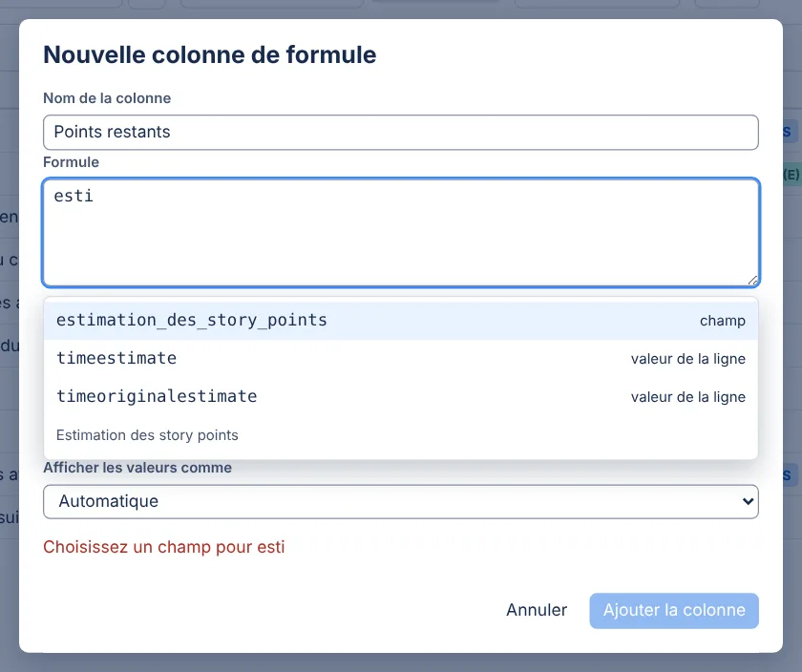Screen dimensions: 802x672
Task: Pick timeoriginalestimate autocomplete suggestion
Action: 400,397
